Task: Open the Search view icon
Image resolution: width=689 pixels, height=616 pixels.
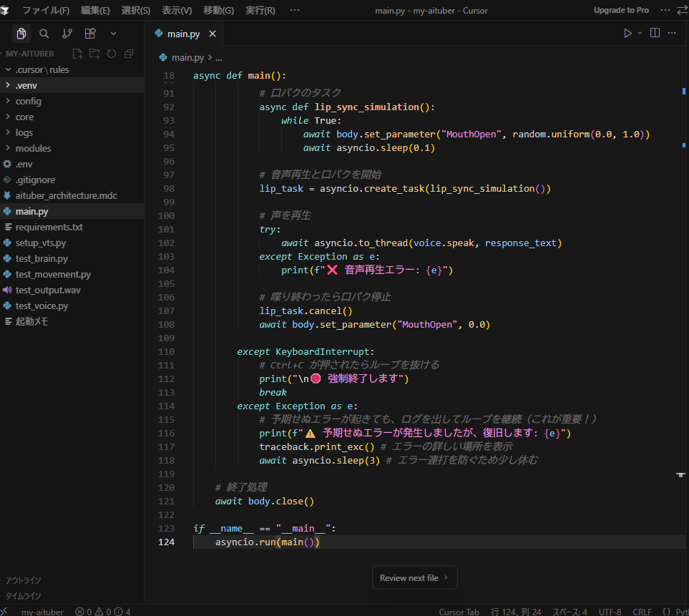Action: [x=44, y=34]
